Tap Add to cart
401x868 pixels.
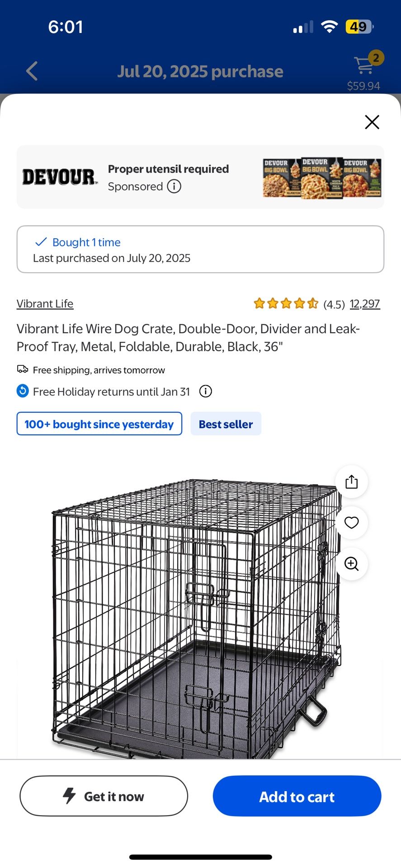[x=297, y=797]
